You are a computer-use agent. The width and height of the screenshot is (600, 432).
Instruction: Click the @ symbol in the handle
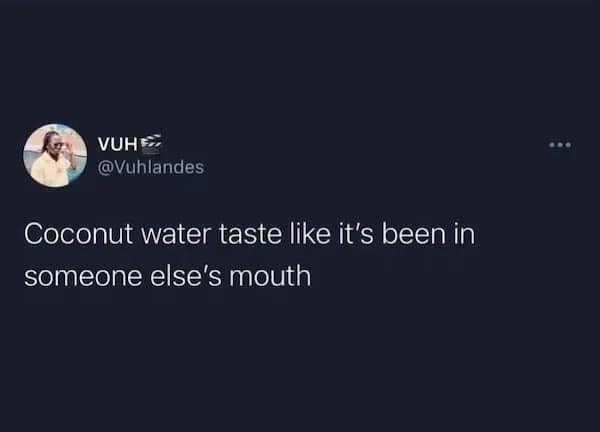105,167
